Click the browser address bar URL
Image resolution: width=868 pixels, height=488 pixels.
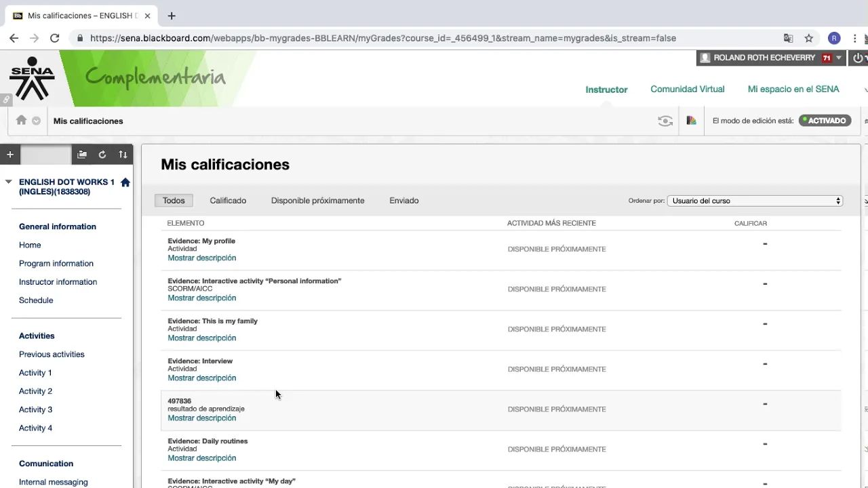point(383,39)
